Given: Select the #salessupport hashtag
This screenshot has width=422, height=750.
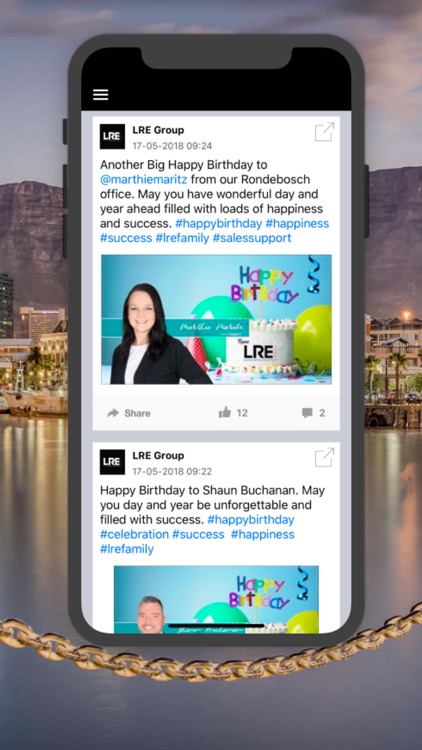Looking at the screenshot, I should coord(252,238).
